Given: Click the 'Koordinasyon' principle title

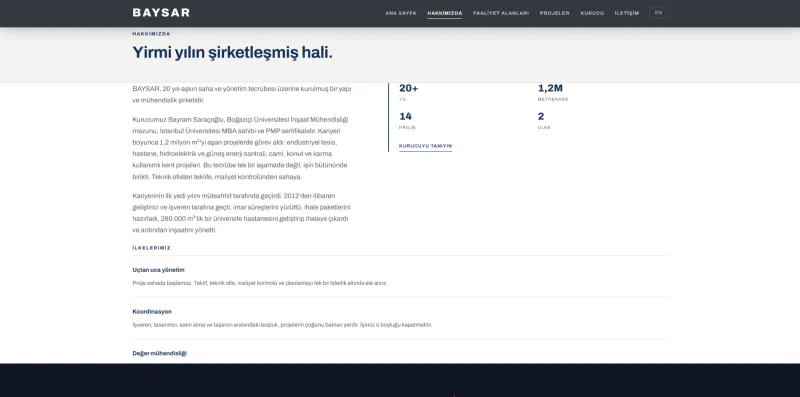Looking at the screenshot, I should pyautogui.click(x=152, y=311).
